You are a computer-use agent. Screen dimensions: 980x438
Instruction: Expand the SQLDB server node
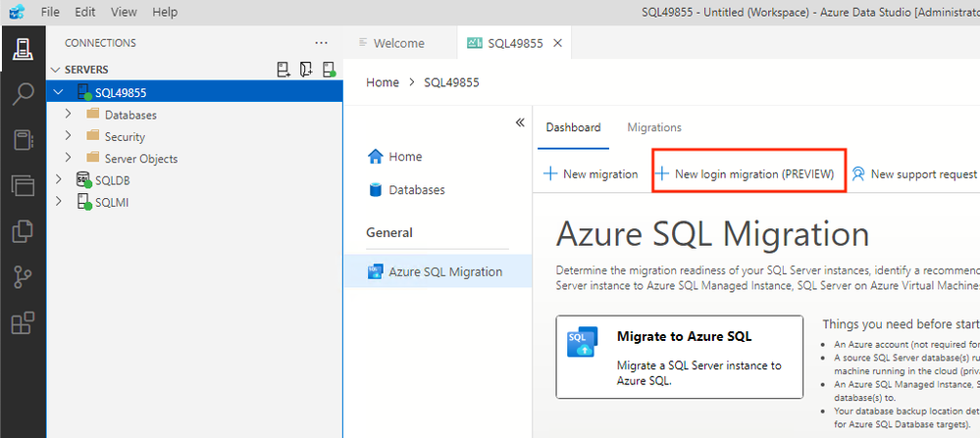59,179
